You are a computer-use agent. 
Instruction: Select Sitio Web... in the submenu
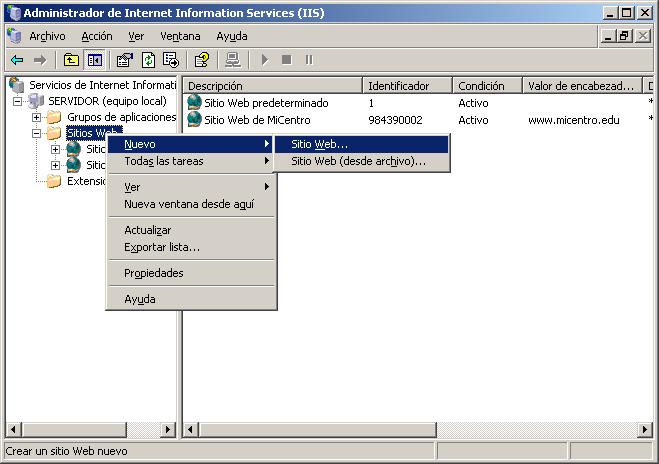(361, 144)
